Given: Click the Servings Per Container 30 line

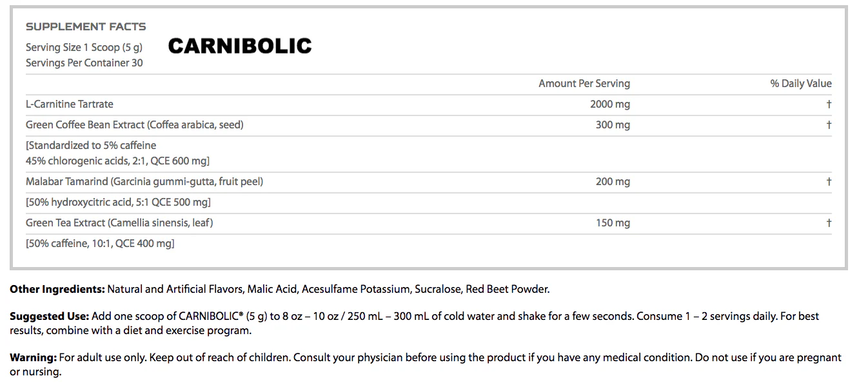Looking at the screenshot, I should point(84,63).
